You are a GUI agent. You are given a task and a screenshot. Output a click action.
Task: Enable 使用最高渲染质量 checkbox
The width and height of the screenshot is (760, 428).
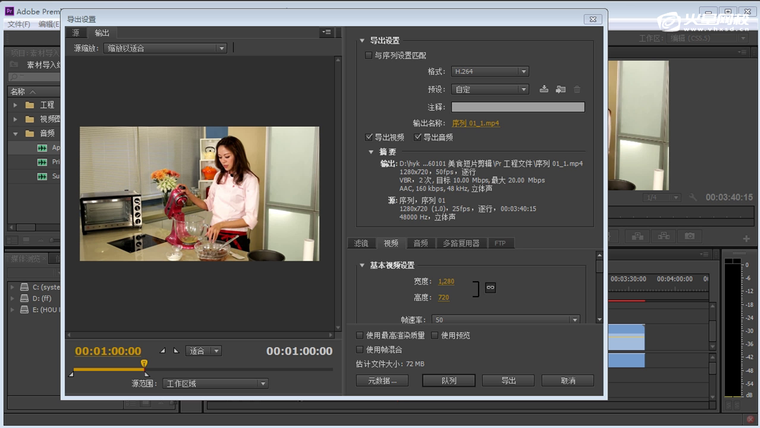pyautogui.click(x=360, y=335)
